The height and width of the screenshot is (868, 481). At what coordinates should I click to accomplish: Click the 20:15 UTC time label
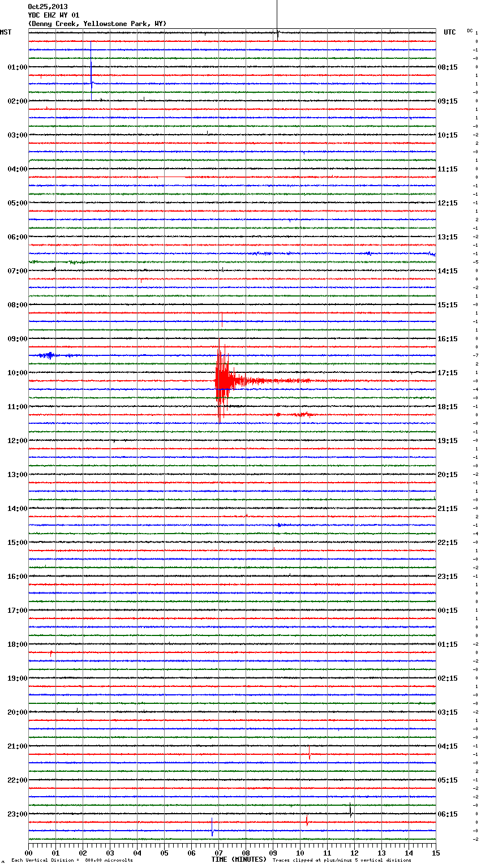pos(448,475)
